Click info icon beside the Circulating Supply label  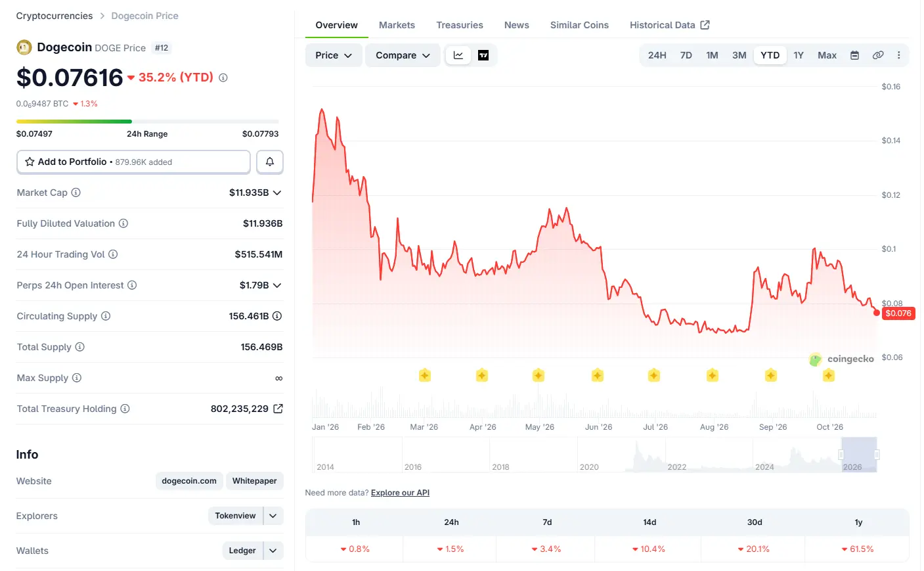(x=106, y=316)
